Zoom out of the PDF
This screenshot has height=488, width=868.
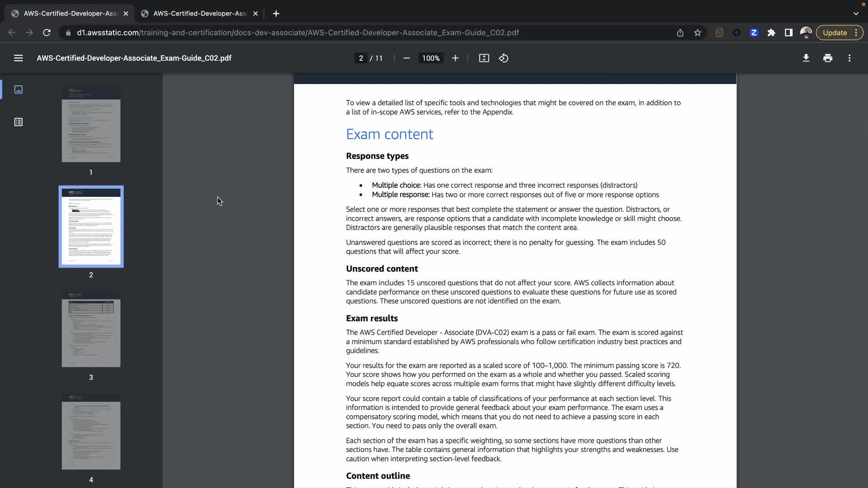click(406, 58)
